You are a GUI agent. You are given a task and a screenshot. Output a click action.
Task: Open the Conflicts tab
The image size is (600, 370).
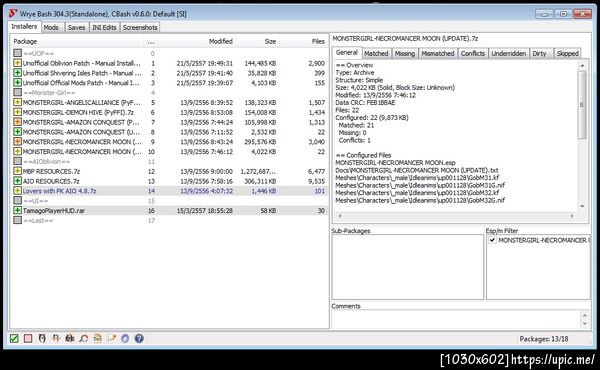pyautogui.click(x=473, y=53)
